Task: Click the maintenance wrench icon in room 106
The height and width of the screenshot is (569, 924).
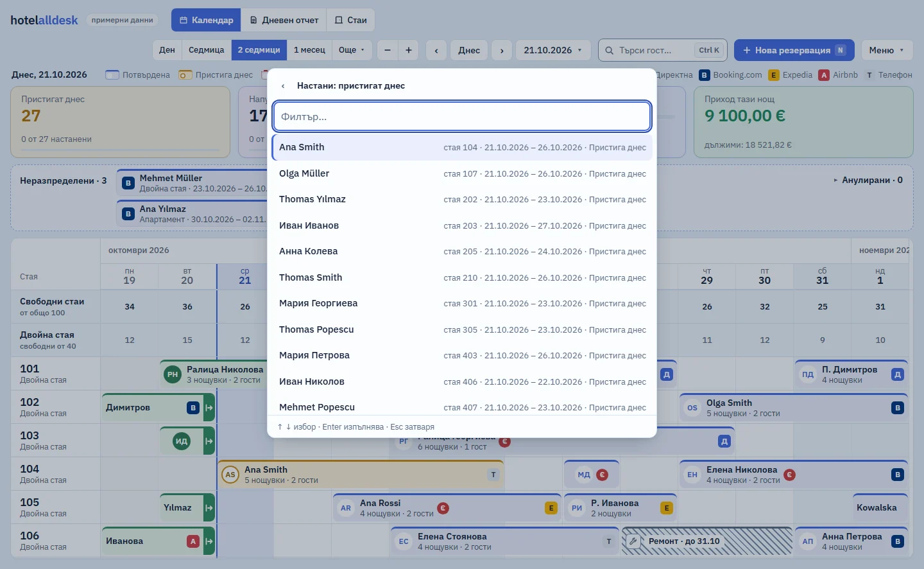Action: coord(633,541)
